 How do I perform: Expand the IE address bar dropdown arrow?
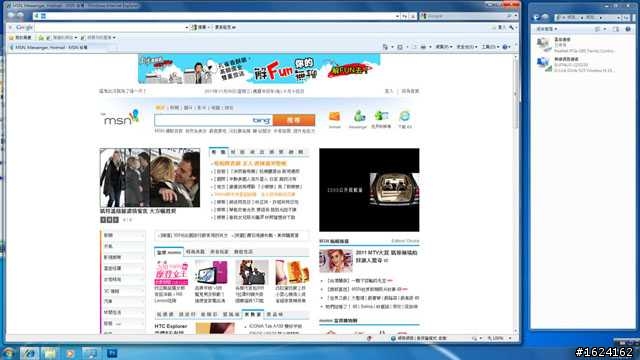pos(397,16)
